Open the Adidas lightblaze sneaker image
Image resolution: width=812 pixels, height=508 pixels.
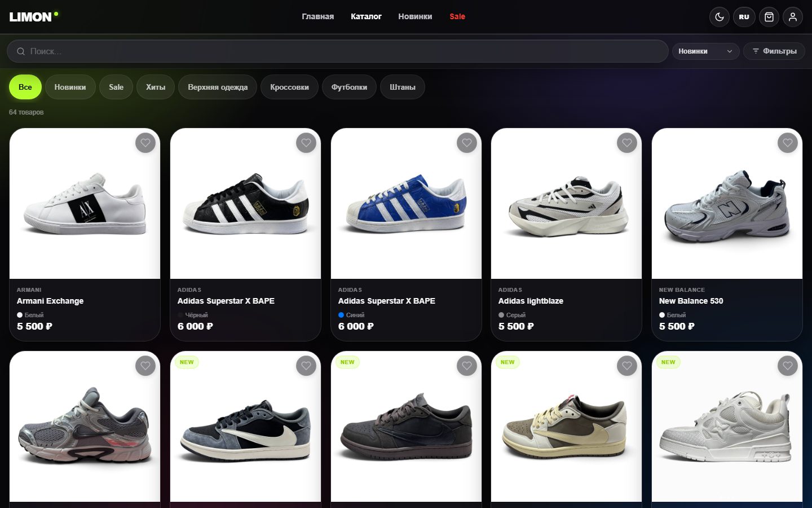click(566, 204)
